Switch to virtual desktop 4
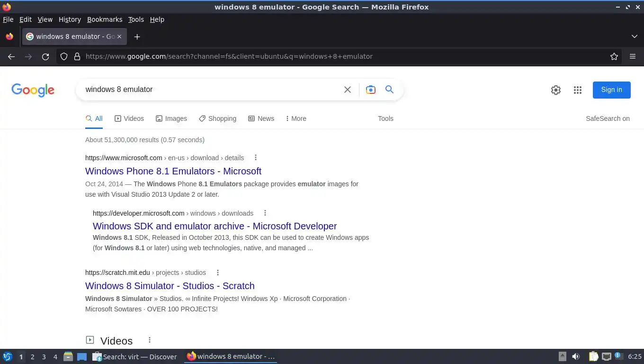644x364 pixels. tap(55, 357)
